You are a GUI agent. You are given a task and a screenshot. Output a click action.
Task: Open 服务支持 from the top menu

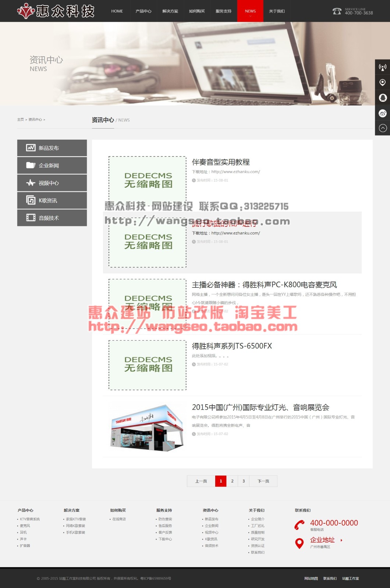coord(224,11)
